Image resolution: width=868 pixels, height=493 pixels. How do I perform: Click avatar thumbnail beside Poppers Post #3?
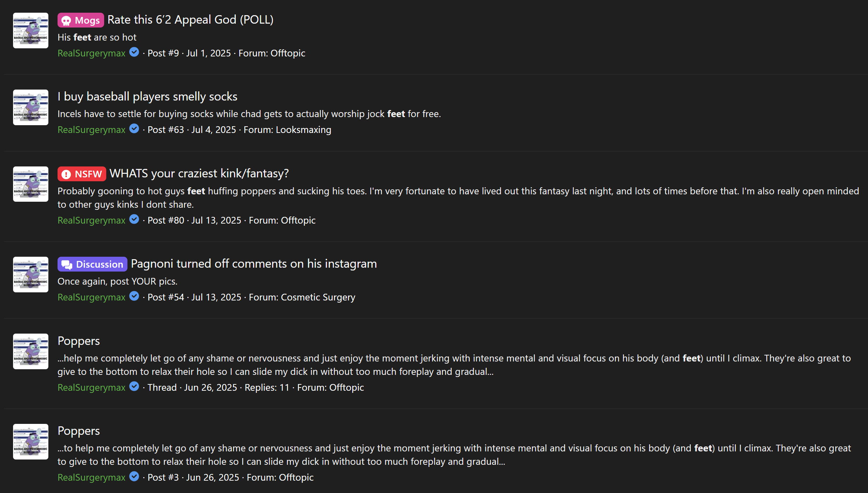tap(31, 442)
